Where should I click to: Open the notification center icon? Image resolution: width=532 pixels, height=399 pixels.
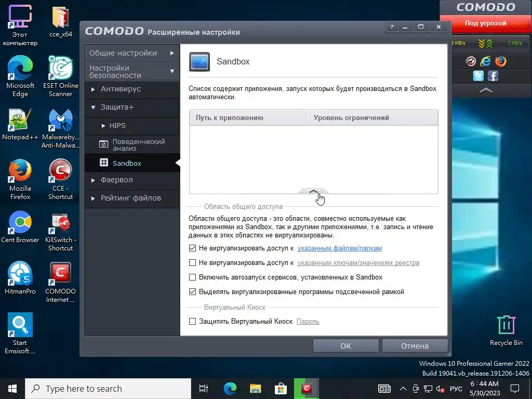[x=515, y=389]
